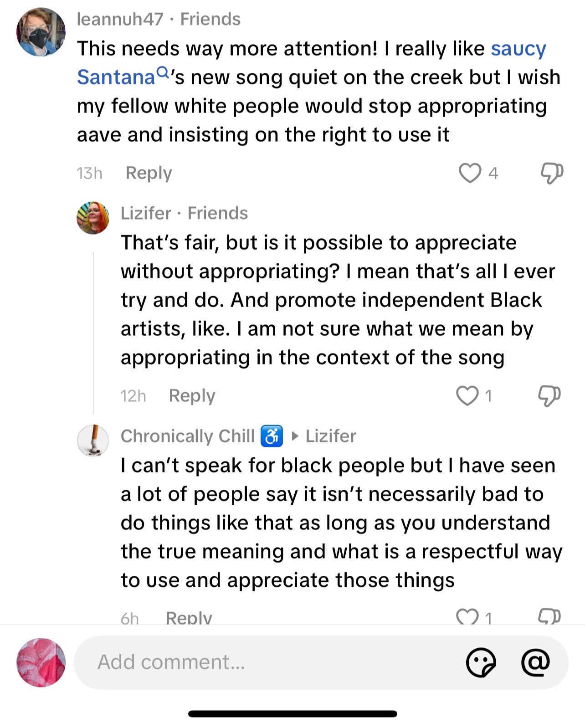
Task: Reply to Chronically Chill's 6h comment
Action: coord(189,617)
